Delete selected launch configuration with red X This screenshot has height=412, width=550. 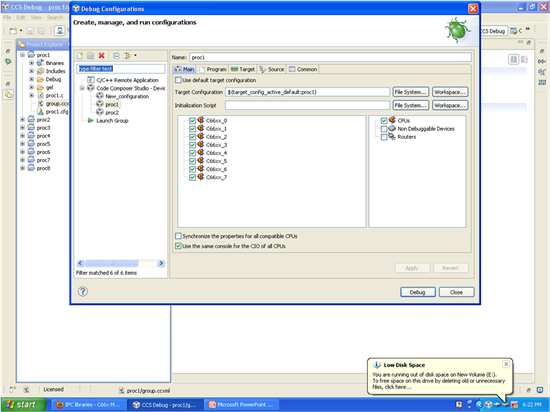(x=102, y=55)
